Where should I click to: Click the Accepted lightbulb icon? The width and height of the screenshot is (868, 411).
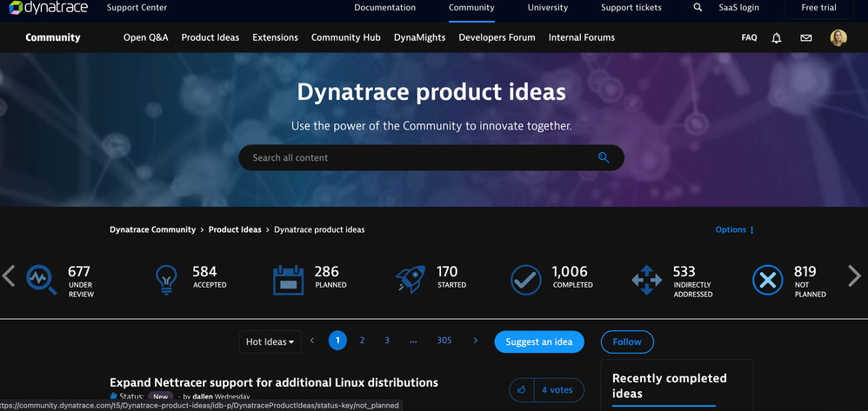pyautogui.click(x=165, y=278)
